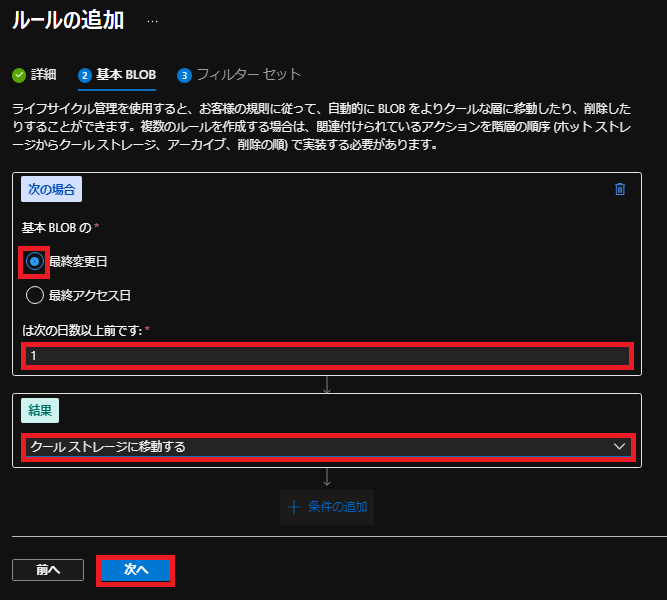This screenshot has width=667, height=600.
Task: Click the 条件の追加 button
Action: pyautogui.click(x=327, y=507)
